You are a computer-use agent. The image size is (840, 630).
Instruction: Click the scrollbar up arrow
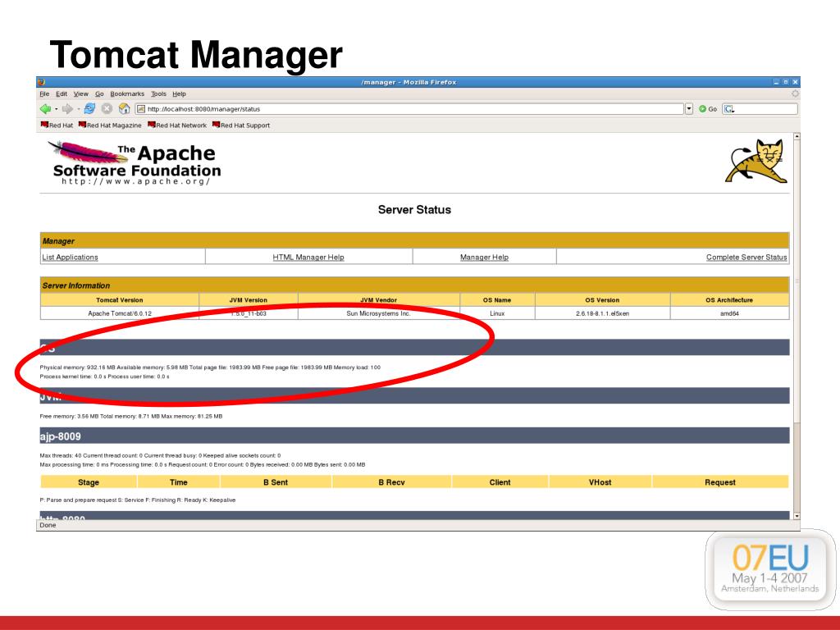pos(797,137)
